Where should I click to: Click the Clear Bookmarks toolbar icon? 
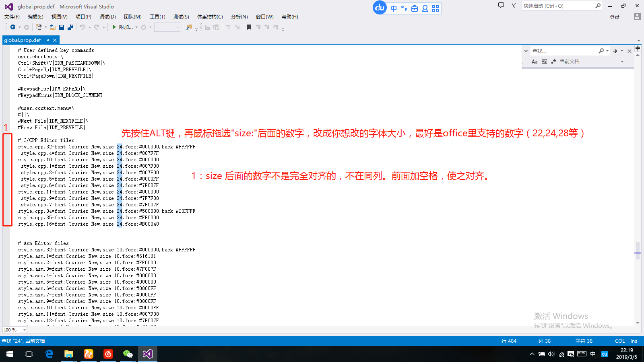pos(276,27)
